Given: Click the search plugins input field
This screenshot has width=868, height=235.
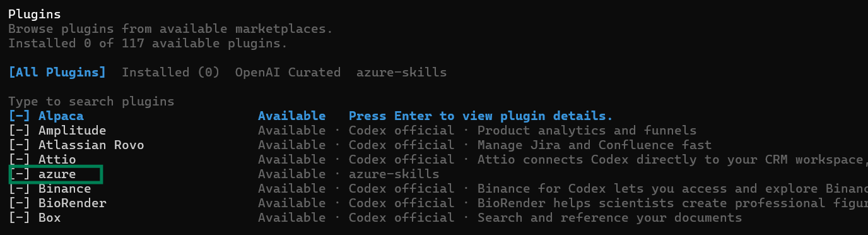Looking at the screenshot, I should coord(91,102).
